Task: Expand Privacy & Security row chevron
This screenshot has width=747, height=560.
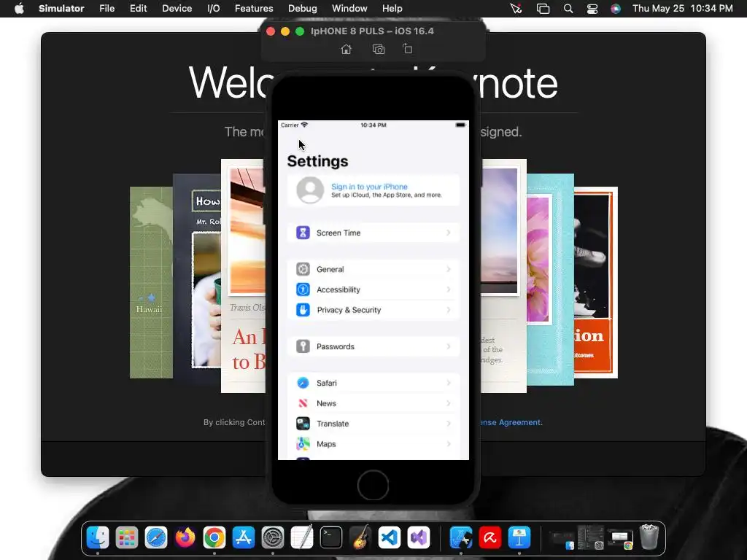Action: tap(449, 310)
